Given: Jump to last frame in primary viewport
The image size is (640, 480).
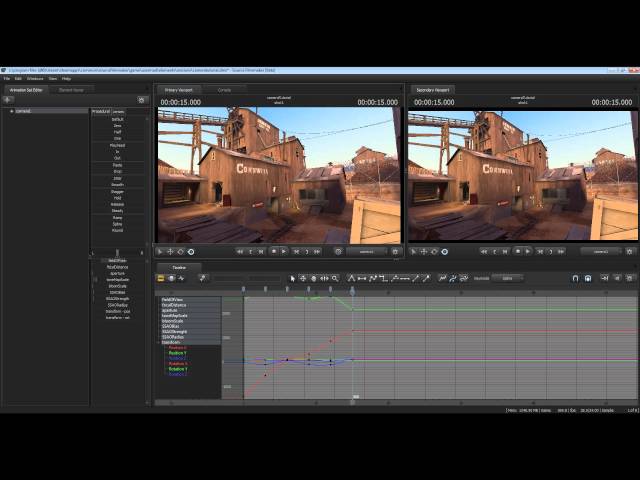Looking at the screenshot, I should point(317,252).
